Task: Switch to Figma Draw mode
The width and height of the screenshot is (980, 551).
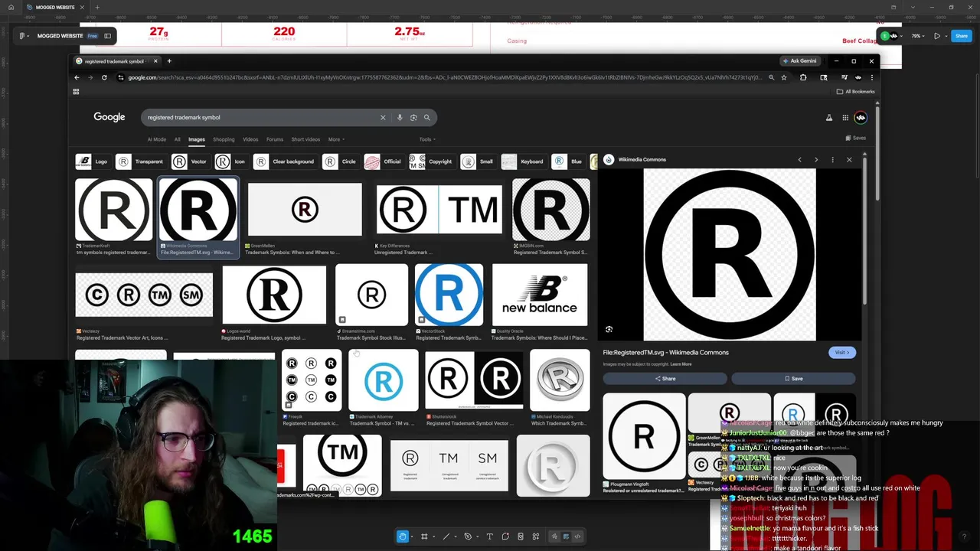Action: 554,536
